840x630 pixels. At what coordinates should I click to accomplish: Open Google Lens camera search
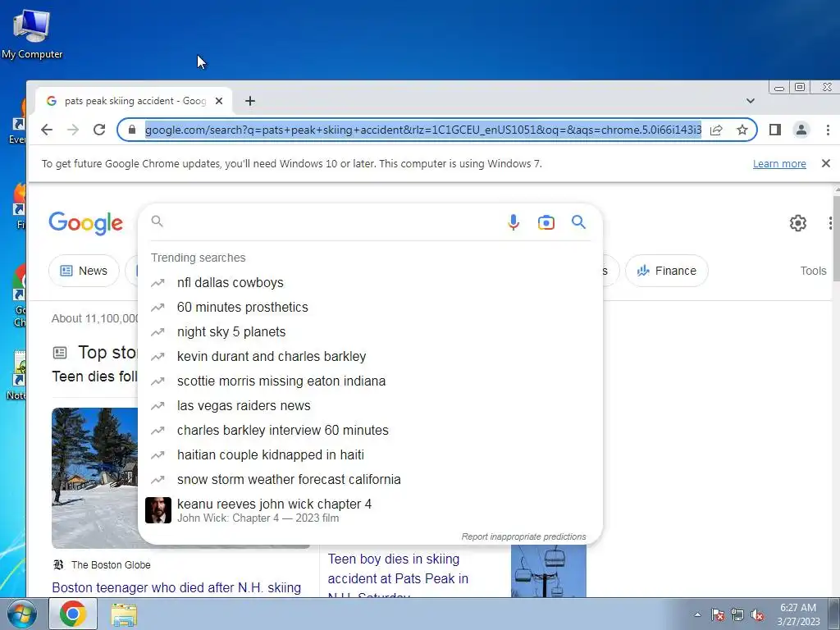pyautogui.click(x=546, y=222)
